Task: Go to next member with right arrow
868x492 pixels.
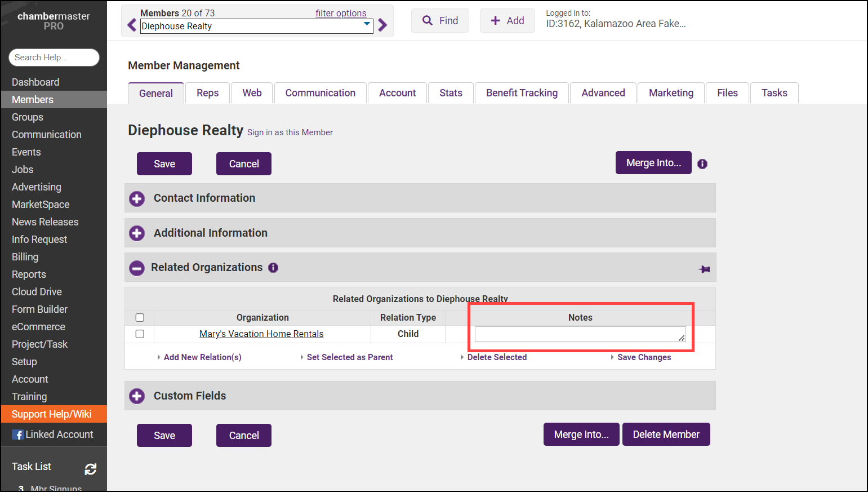Action: tap(382, 25)
